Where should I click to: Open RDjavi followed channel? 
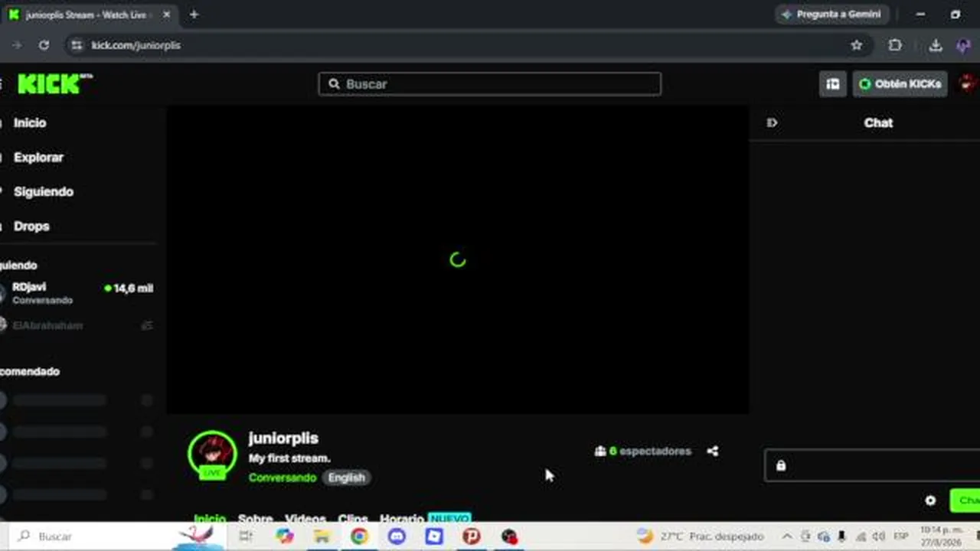click(77, 293)
